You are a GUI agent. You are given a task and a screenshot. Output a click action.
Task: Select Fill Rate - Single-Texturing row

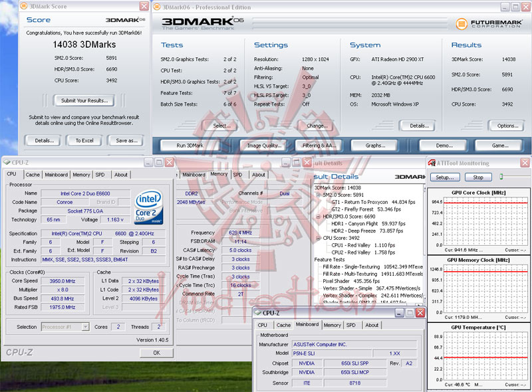tap(372, 266)
